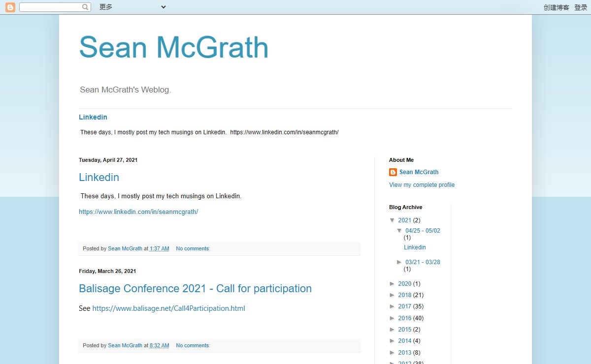Open the 2016 archive year link
Viewport: 591px width, 364px height.
(404, 318)
